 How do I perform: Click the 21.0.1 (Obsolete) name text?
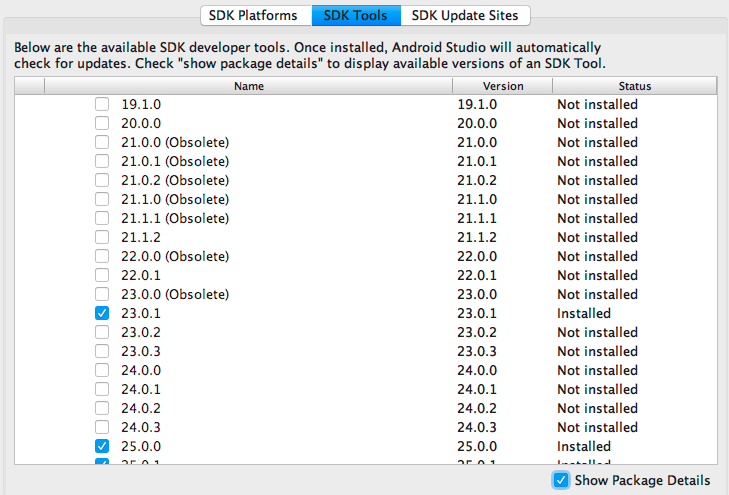pyautogui.click(x=175, y=161)
